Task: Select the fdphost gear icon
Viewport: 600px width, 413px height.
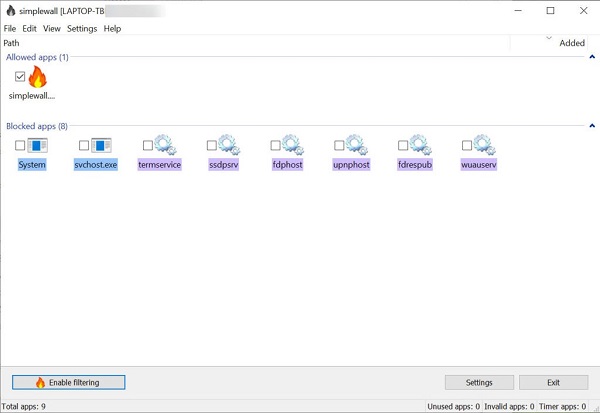Action: (x=293, y=145)
